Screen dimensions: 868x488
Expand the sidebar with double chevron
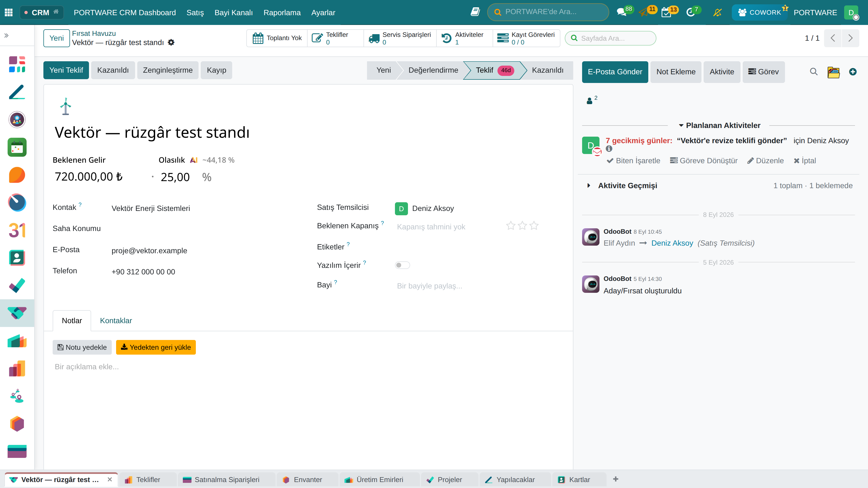(7, 35)
